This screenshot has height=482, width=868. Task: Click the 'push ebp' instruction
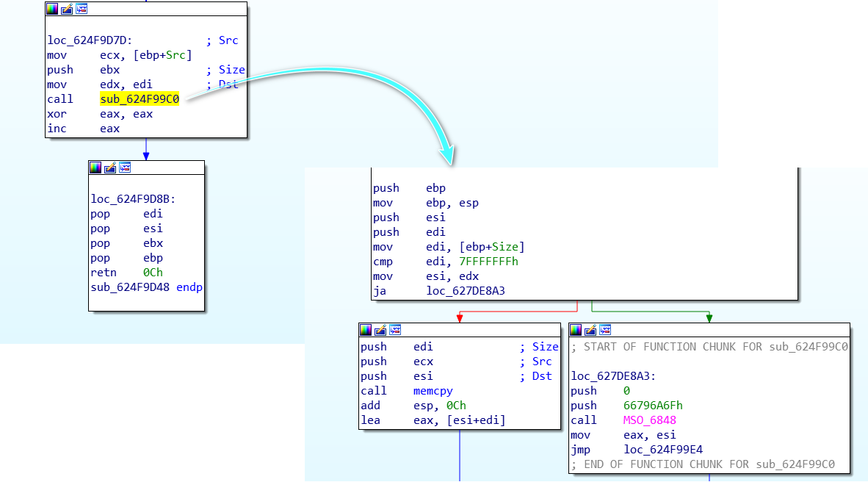tap(409, 188)
